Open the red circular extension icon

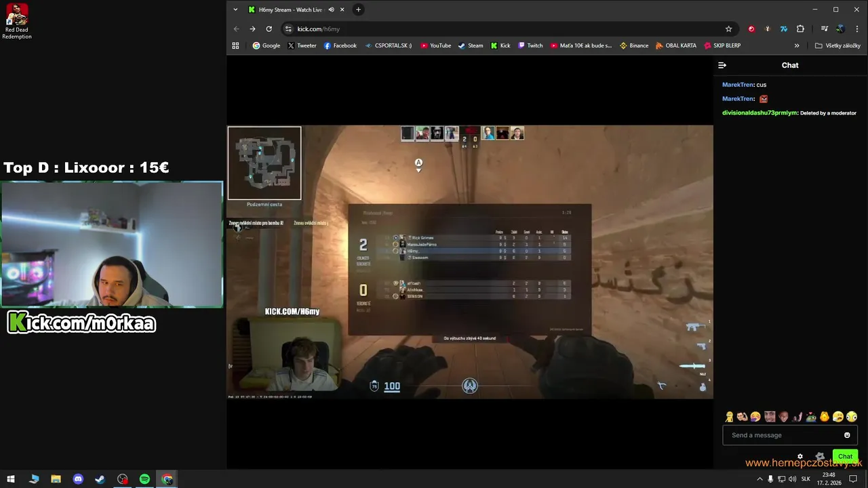[751, 29]
